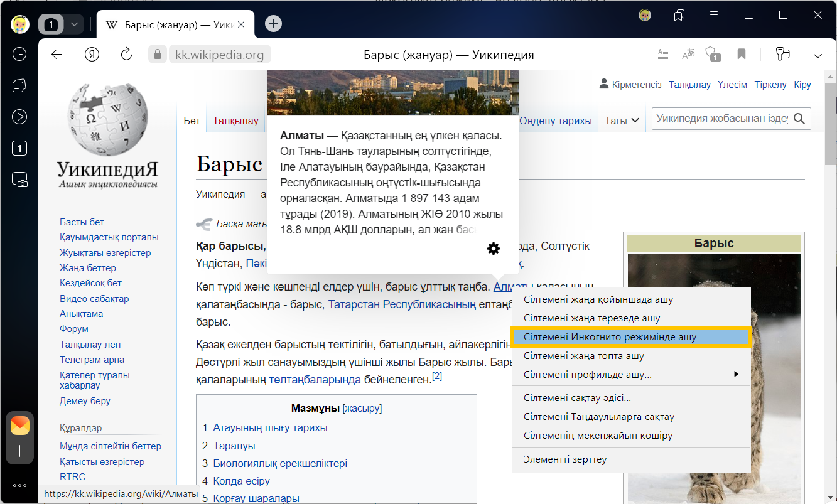837x504 pixels.
Task: Click the kk.wikipedia.org address field
Action: [x=219, y=55]
